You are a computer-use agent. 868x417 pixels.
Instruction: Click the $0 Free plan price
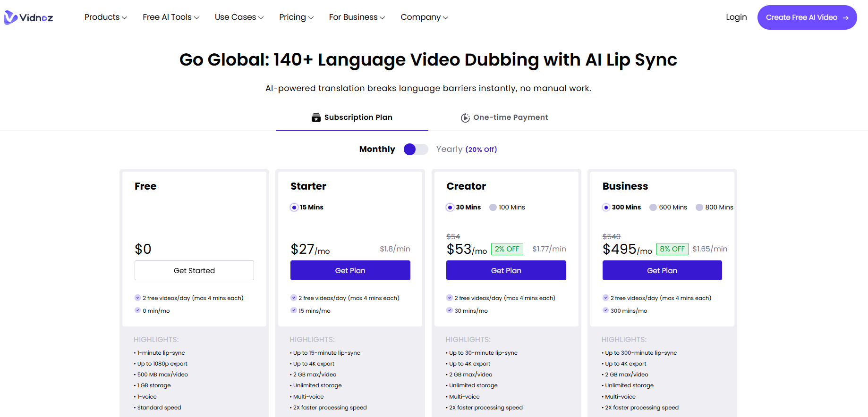143,249
